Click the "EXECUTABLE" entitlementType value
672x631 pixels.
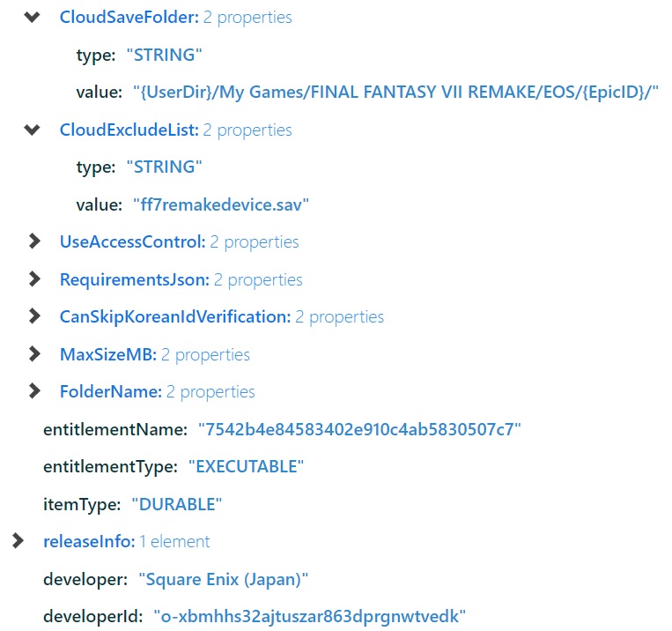246,466
